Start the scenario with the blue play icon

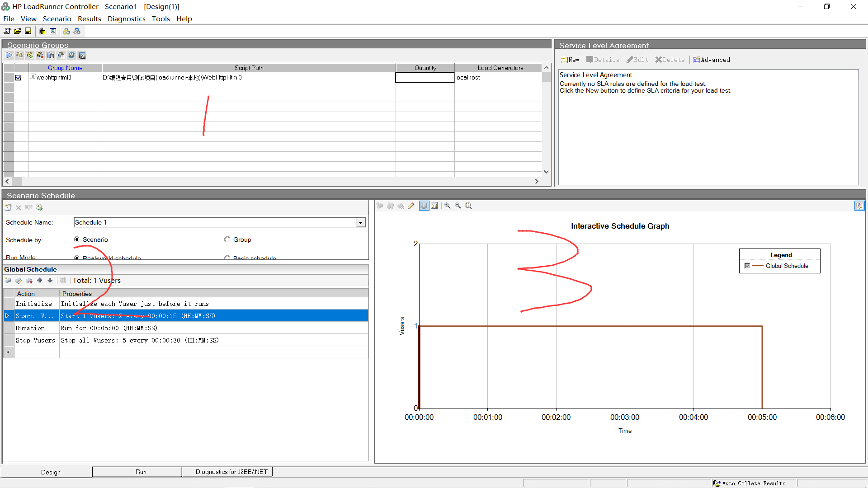(9, 55)
